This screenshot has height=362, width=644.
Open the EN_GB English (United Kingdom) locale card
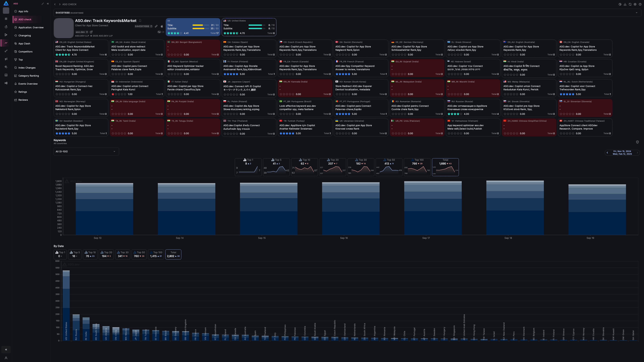click(x=81, y=68)
